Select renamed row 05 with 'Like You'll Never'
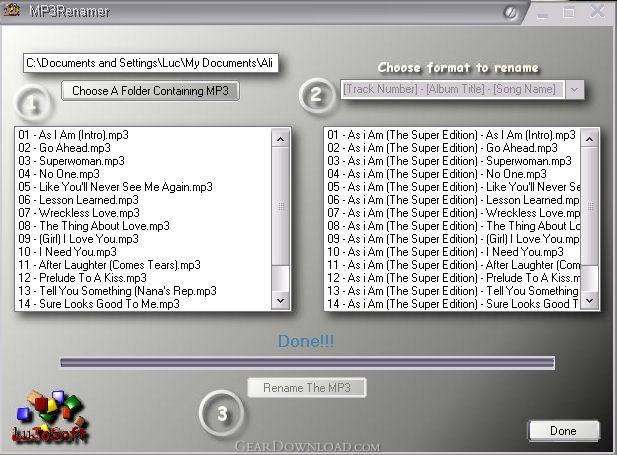 click(453, 187)
